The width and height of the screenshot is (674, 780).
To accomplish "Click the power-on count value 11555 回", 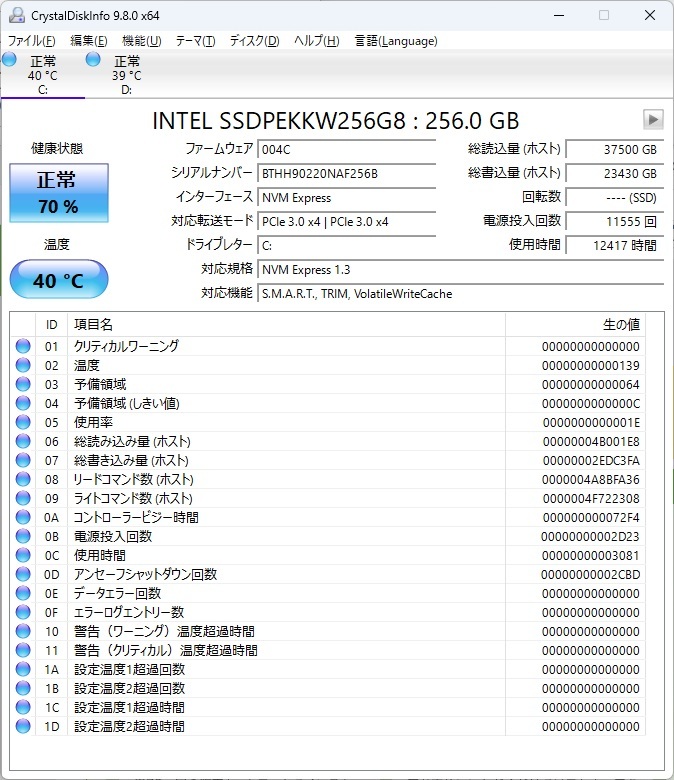I will point(615,221).
